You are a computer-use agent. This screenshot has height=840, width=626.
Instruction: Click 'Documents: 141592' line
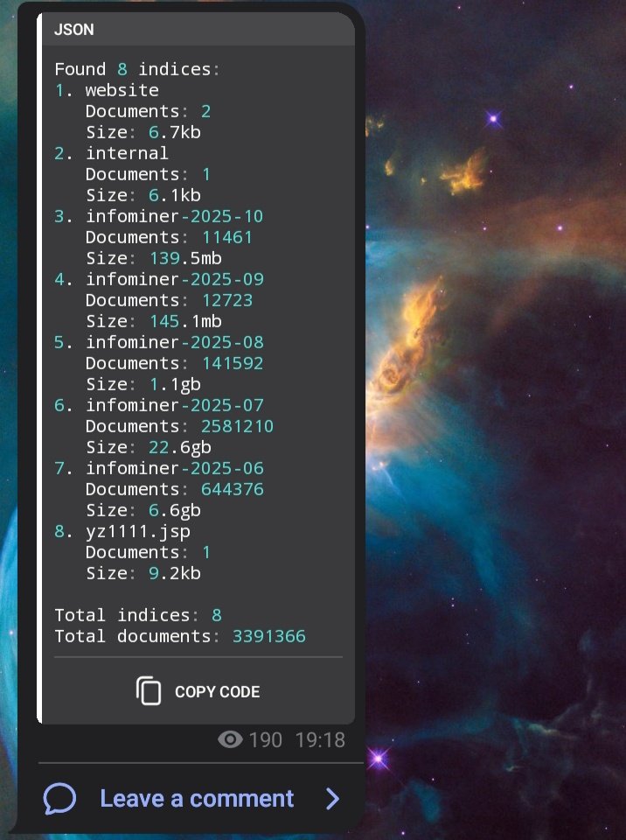(x=175, y=363)
